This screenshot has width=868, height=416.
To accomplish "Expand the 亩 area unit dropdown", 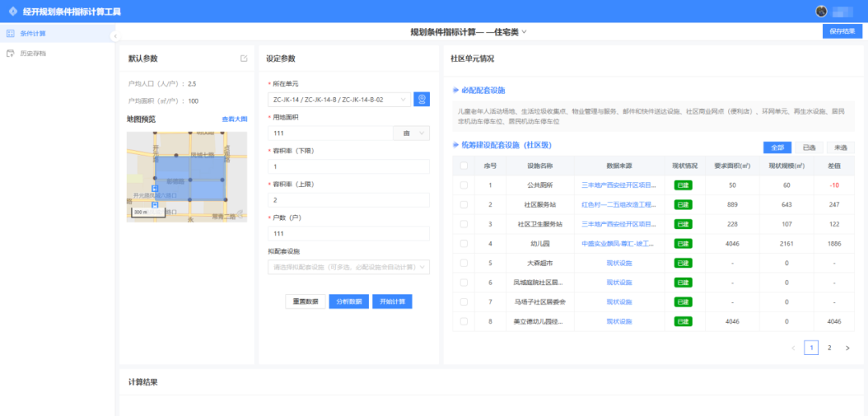I will click(411, 133).
